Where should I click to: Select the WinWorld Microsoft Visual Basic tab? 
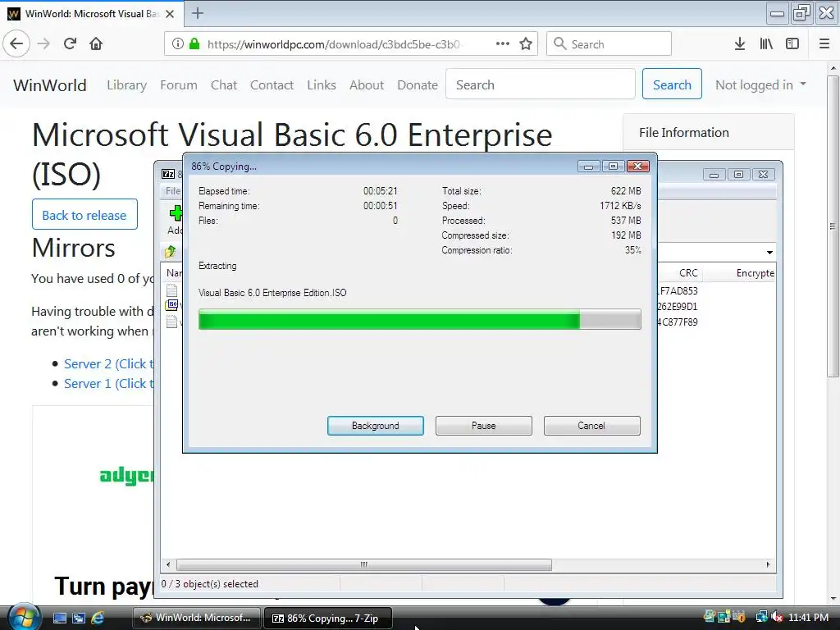[x=91, y=14]
